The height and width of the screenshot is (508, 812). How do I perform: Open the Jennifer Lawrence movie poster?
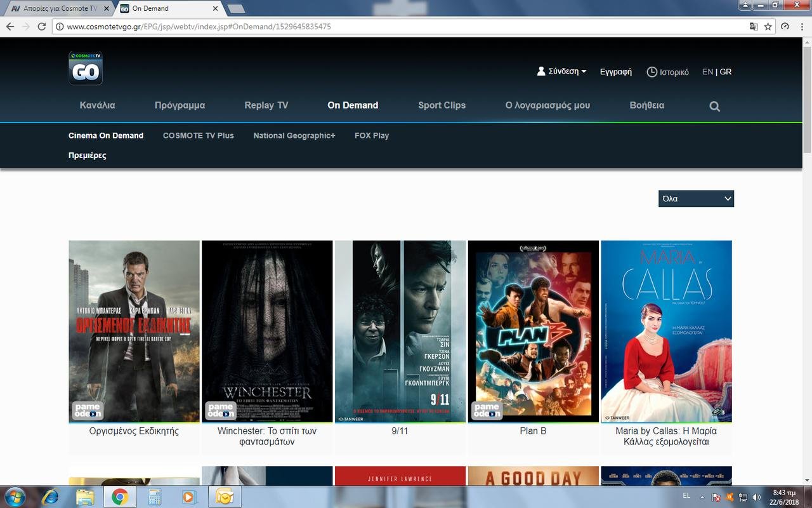tap(400, 476)
